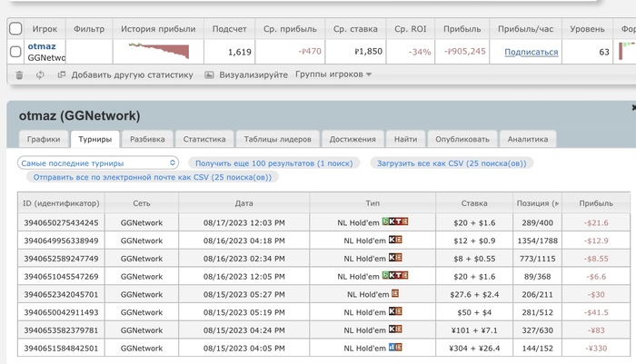Viewport: 636px width, 364px height.
Task: Toggle the select-all players checkbox in header
Action: (x=15, y=29)
